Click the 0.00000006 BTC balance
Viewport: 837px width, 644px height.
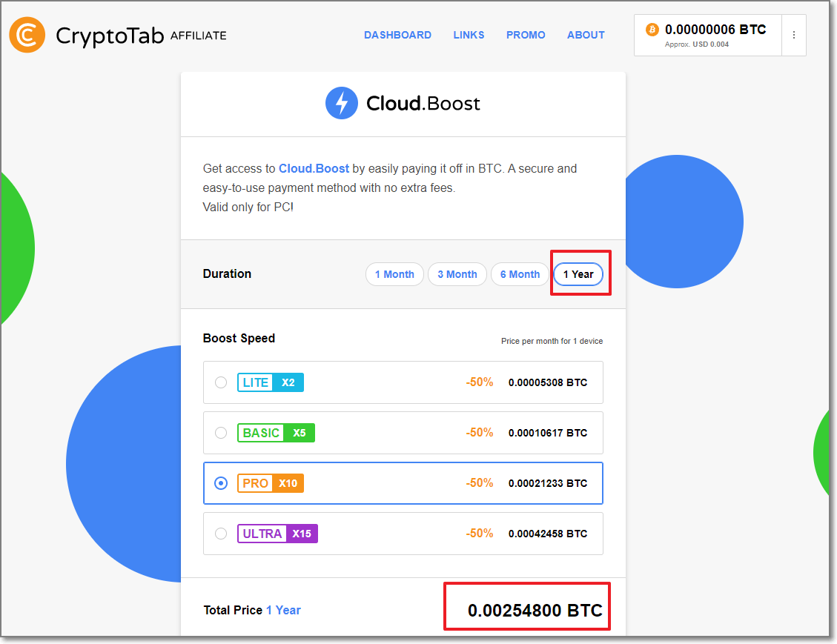(715, 30)
